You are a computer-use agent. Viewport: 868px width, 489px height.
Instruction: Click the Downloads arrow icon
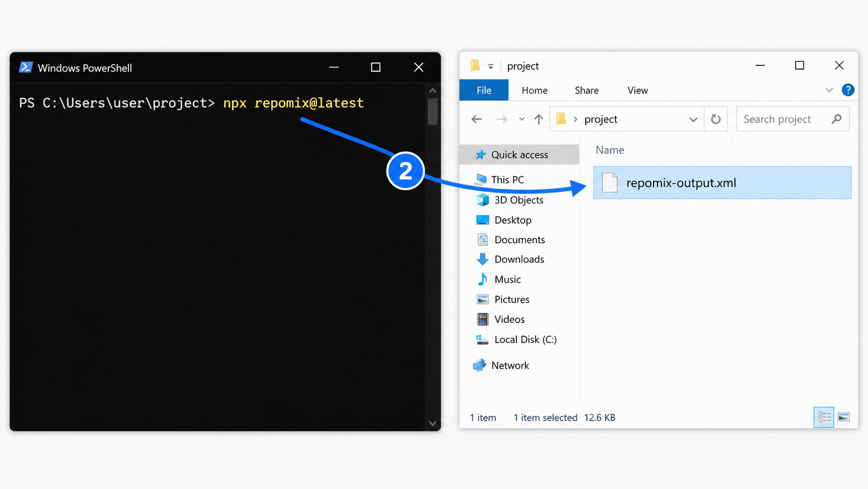tap(483, 259)
